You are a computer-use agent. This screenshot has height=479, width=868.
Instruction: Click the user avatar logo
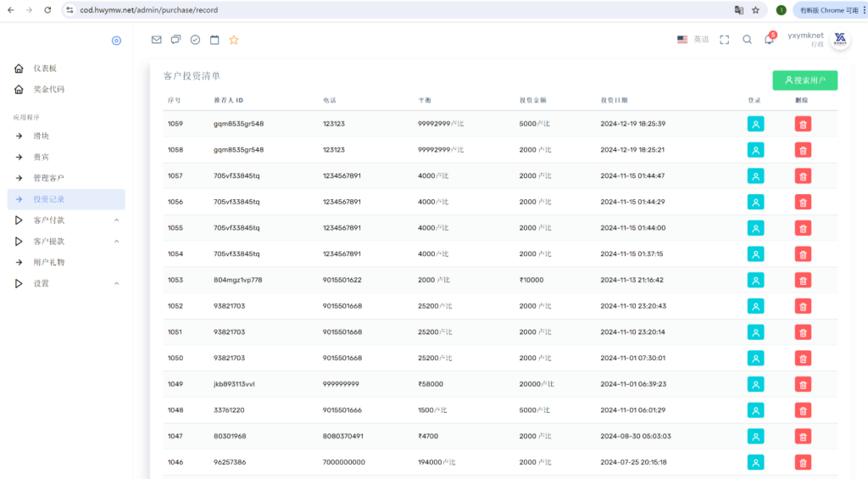(x=840, y=40)
